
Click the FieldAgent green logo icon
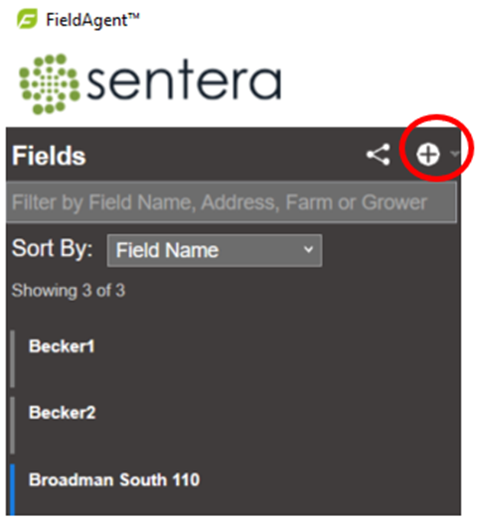point(27,19)
